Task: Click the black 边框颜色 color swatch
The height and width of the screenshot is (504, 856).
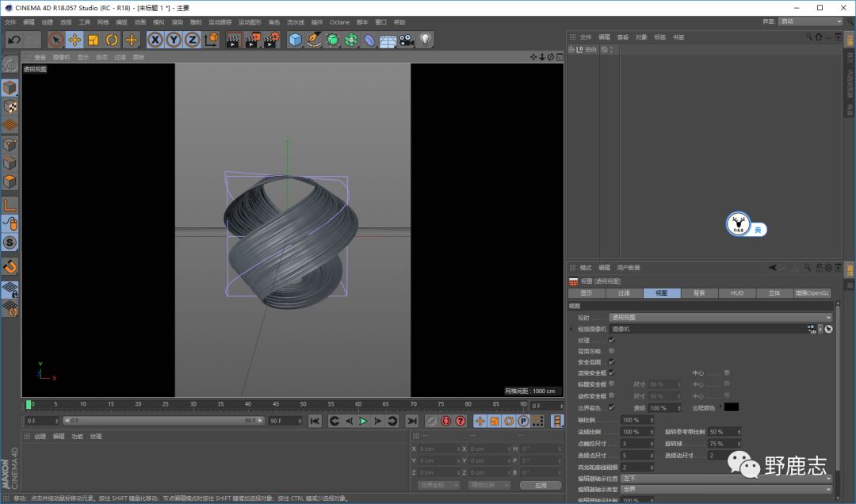Action: (731, 407)
